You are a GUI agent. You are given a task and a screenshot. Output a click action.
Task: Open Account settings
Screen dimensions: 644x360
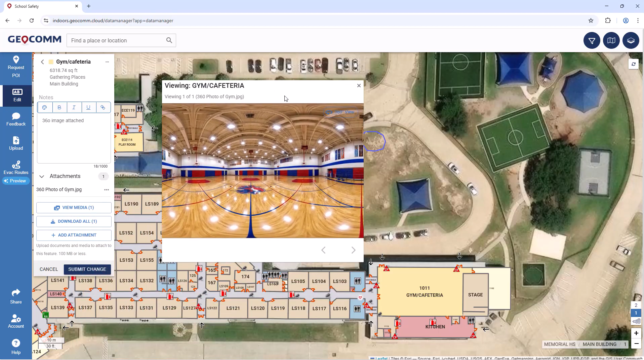16,321
